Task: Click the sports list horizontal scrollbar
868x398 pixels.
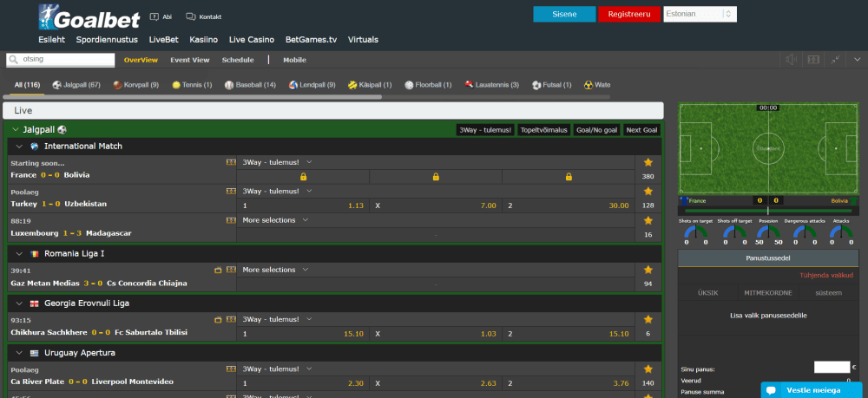Action: (x=194, y=97)
